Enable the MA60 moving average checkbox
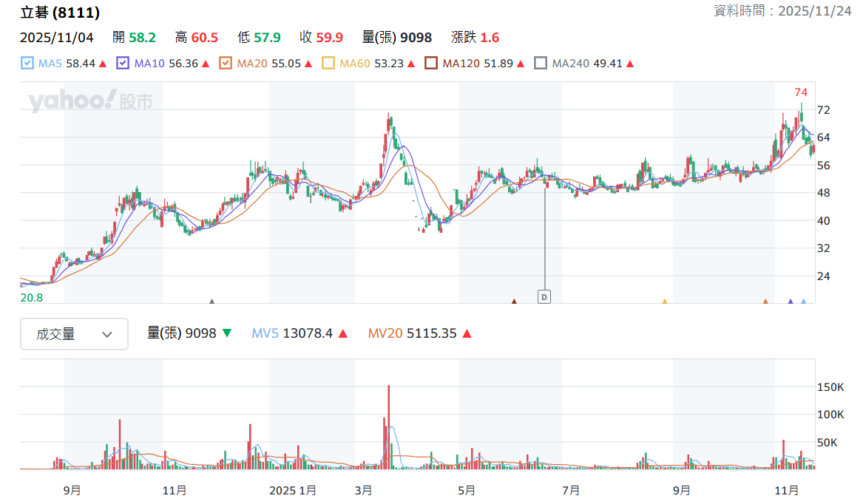 328,63
